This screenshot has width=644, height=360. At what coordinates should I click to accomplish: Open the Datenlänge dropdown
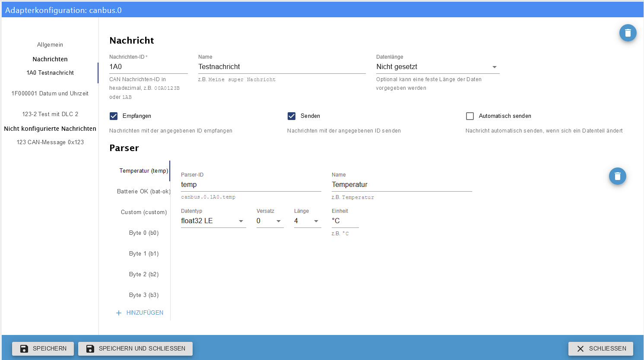(438, 67)
